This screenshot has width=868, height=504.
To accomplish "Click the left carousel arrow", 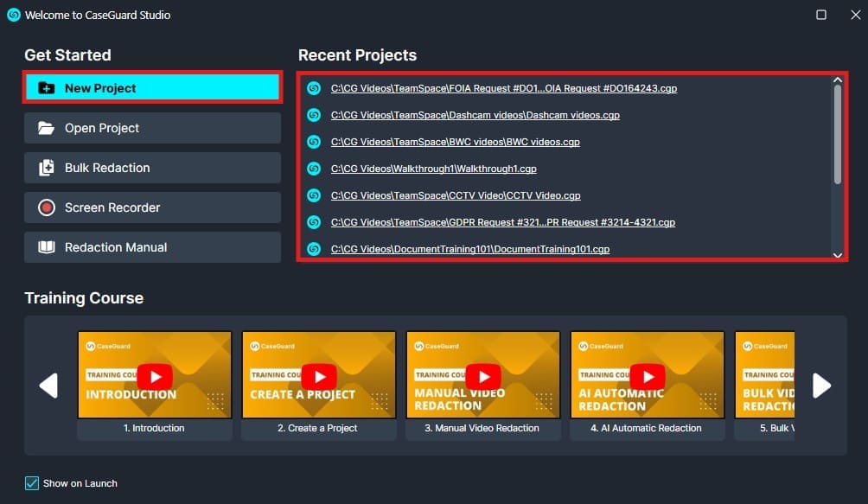I will click(x=49, y=386).
